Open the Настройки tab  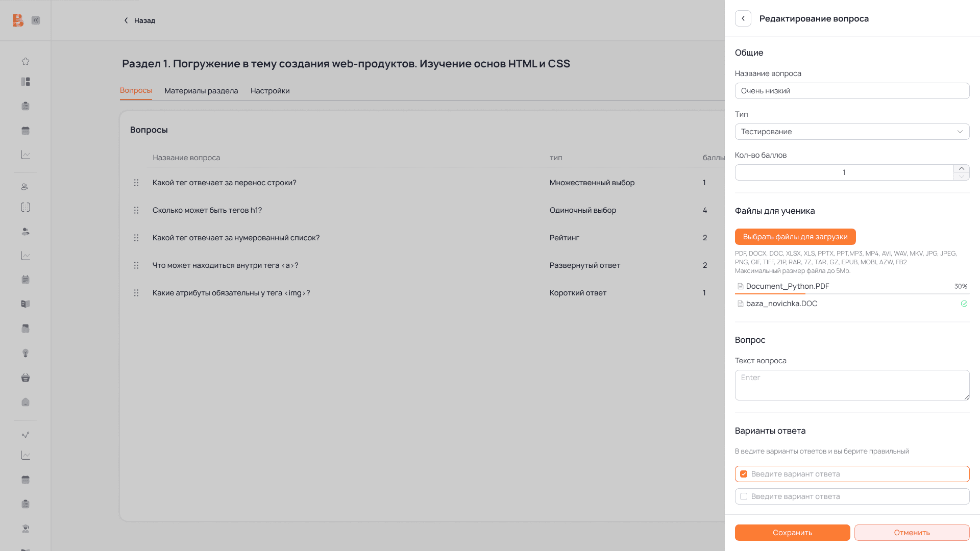(270, 91)
